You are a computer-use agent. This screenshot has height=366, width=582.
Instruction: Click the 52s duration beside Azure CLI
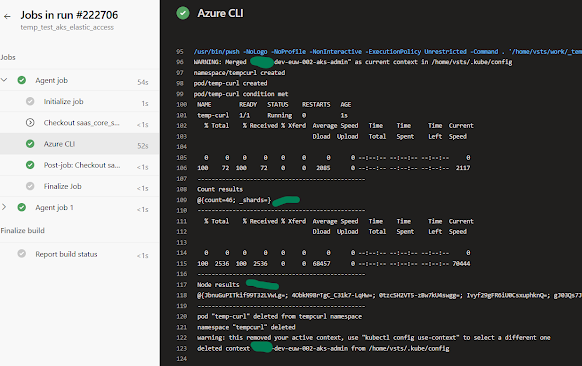143,146
